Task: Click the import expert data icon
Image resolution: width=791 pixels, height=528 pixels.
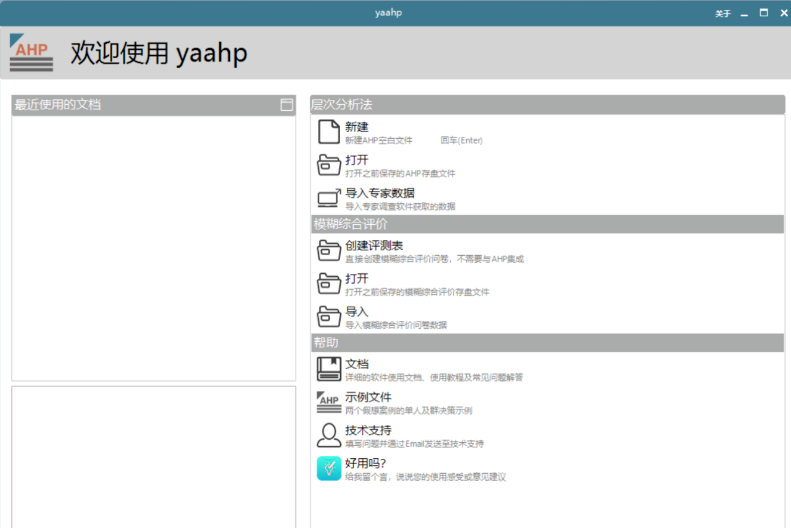Action: (x=329, y=198)
